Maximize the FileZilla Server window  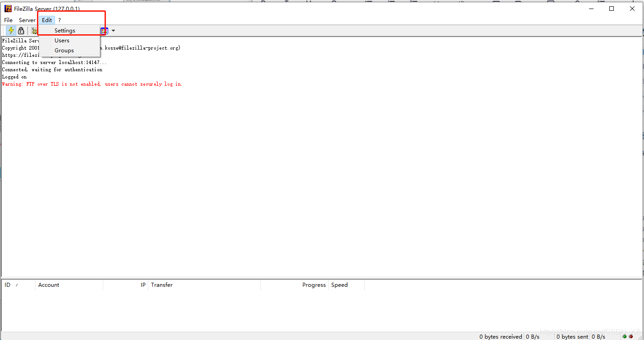click(x=612, y=9)
